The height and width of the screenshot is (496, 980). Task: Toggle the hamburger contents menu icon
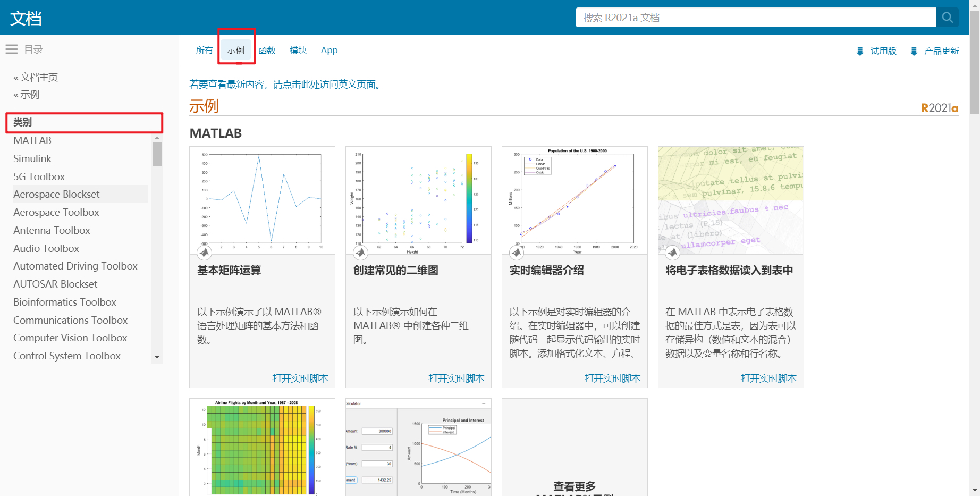tap(12, 49)
